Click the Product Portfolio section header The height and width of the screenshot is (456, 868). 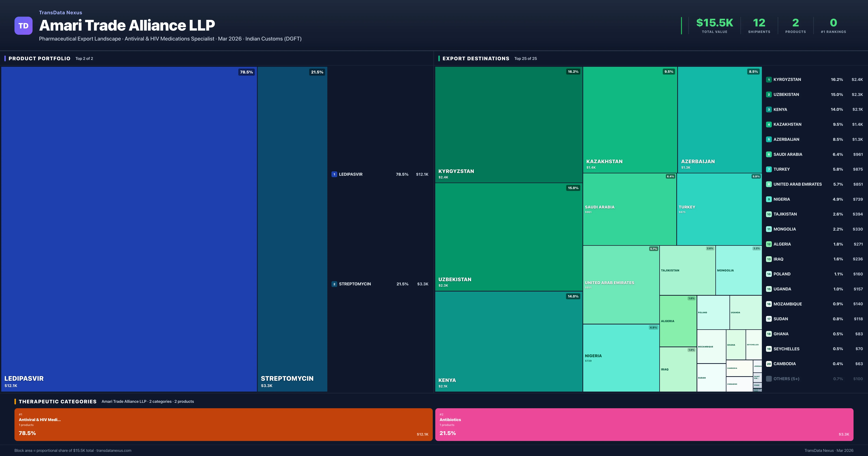[x=39, y=59]
